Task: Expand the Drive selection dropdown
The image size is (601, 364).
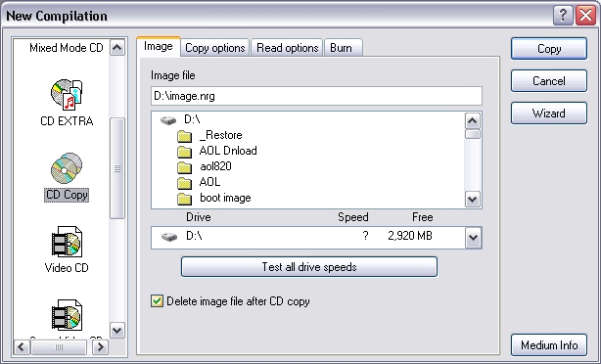Action: tap(474, 238)
